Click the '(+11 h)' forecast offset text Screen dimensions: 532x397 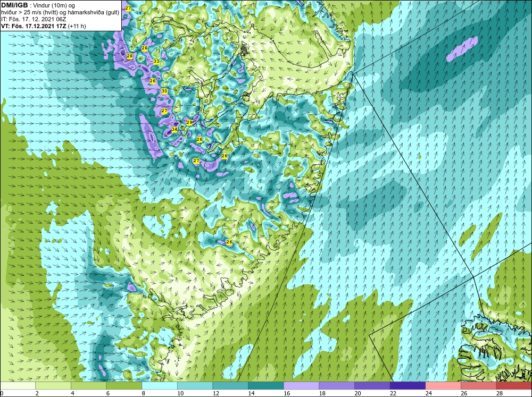point(77,26)
